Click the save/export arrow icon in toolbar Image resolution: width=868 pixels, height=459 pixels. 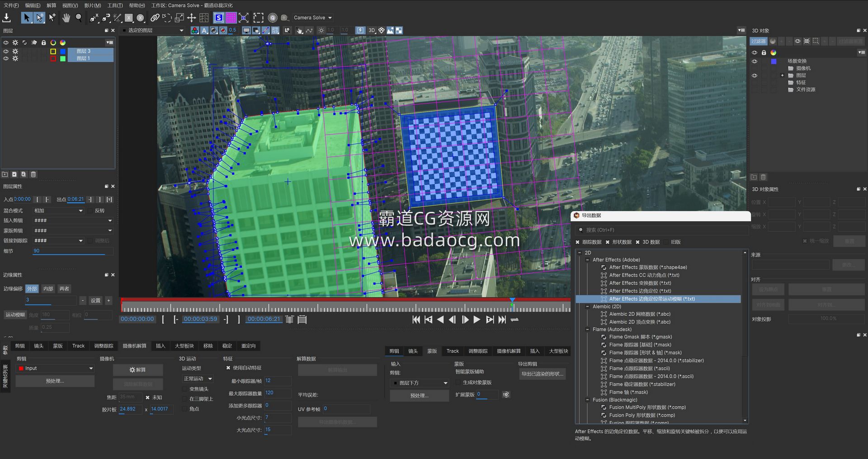pos(7,18)
